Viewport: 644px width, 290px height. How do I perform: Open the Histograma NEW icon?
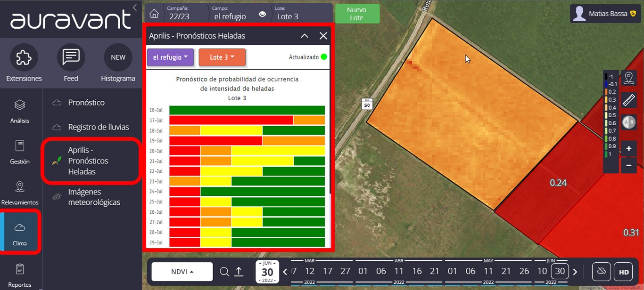(118, 57)
